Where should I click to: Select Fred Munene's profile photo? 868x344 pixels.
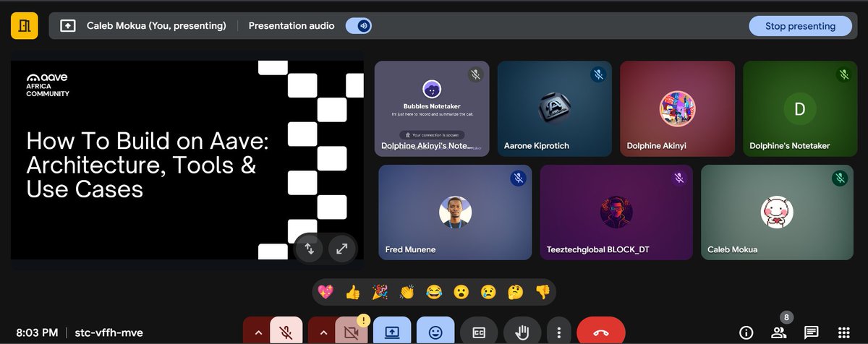[x=456, y=211]
